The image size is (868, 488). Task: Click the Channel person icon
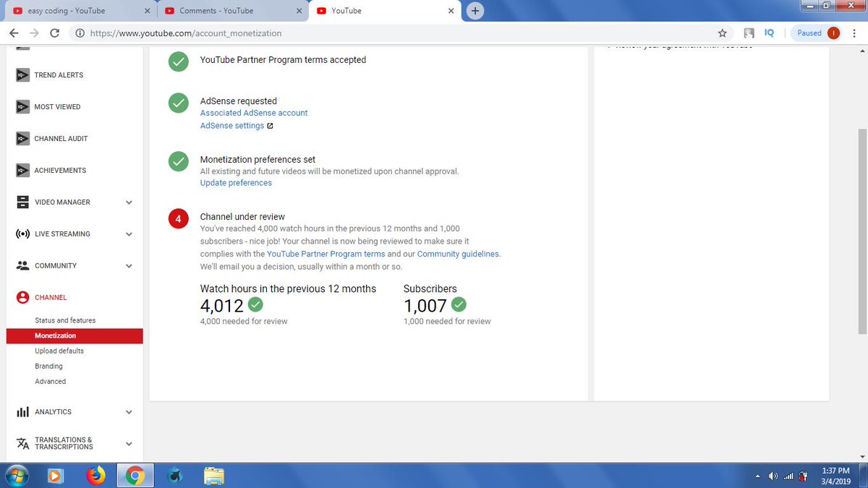(x=22, y=297)
